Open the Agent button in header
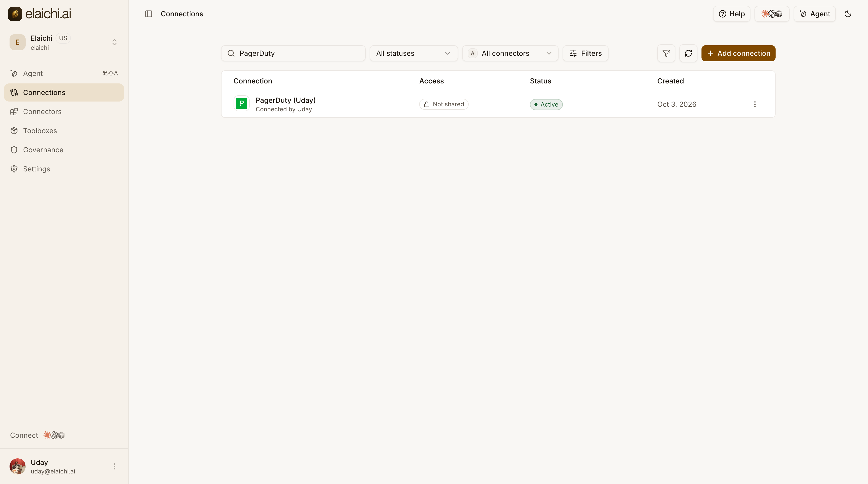The height and width of the screenshot is (484, 868). point(815,14)
